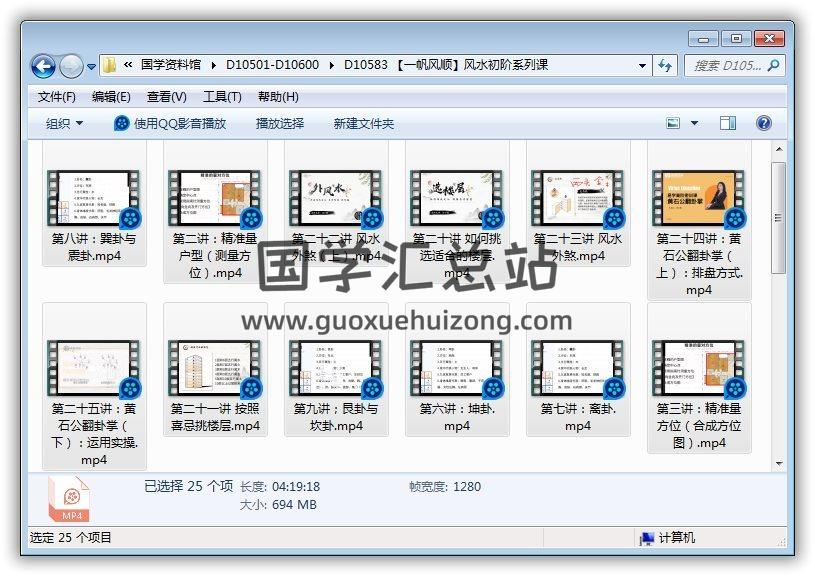Select the 第八讲：巽卦与震卦.mp4 video thumbnail
Screen dimensions: 815x576
95,200
